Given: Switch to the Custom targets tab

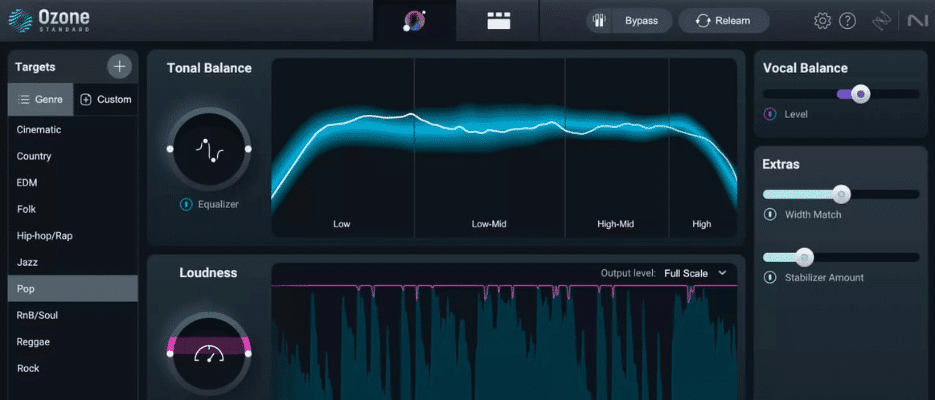Looking at the screenshot, I should pyautogui.click(x=106, y=100).
